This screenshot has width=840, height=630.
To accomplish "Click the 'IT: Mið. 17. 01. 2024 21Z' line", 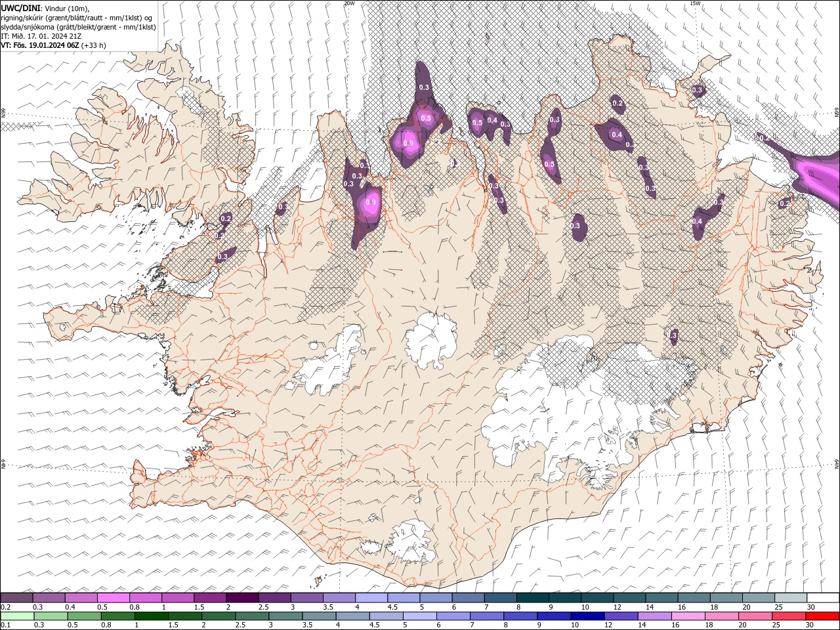I will point(42,36).
